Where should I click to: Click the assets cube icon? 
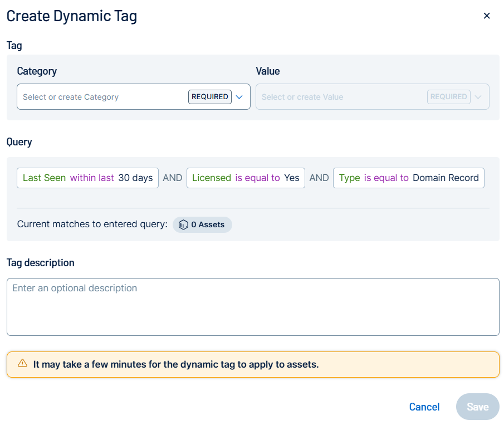click(x=183, y=224)
